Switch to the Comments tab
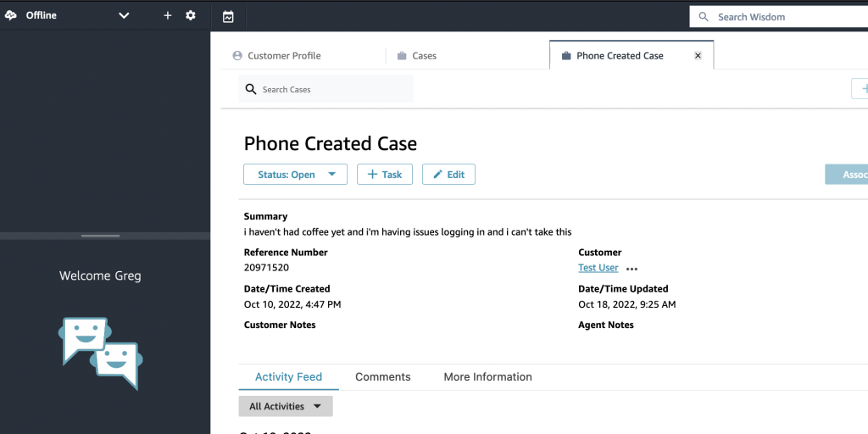 [382, 377]
